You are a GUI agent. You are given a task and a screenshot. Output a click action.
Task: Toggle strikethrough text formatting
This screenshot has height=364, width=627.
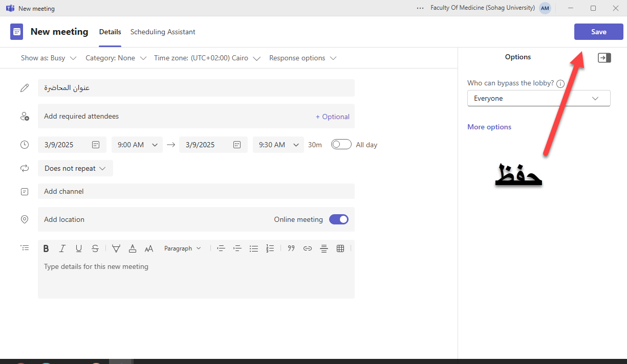[95, 248]
